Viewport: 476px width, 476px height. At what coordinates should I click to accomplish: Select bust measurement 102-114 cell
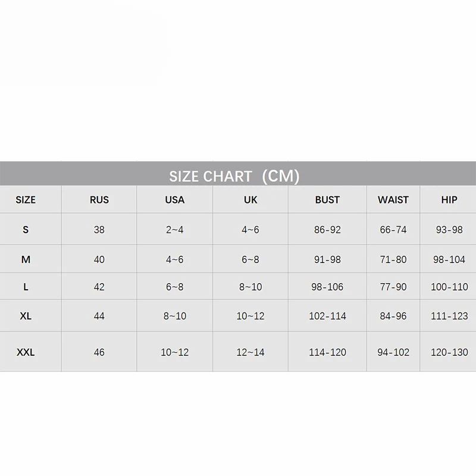[327, 316]
